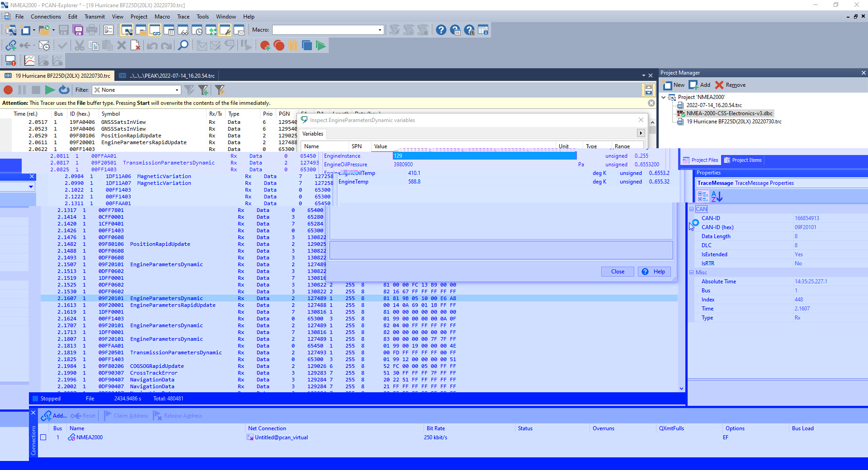This screenshot has width=868, height=470.
Task: Open the Properties checklist window icon
Action: pyautogui.click(x=108, y=30)
